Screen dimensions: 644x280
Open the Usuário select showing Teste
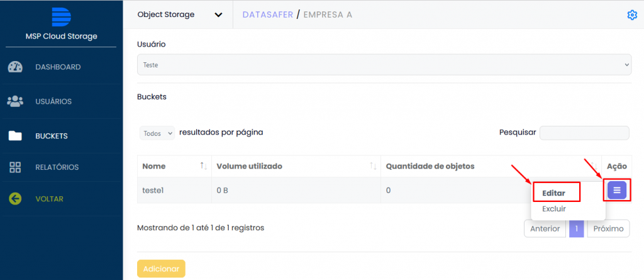(384, 65)
